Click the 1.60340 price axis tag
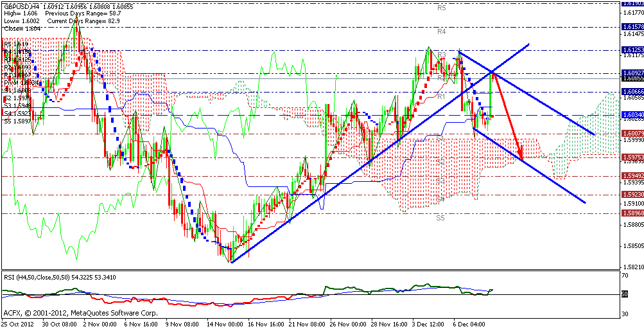Screen dimensions: 644x329 (x=632, y=115)
